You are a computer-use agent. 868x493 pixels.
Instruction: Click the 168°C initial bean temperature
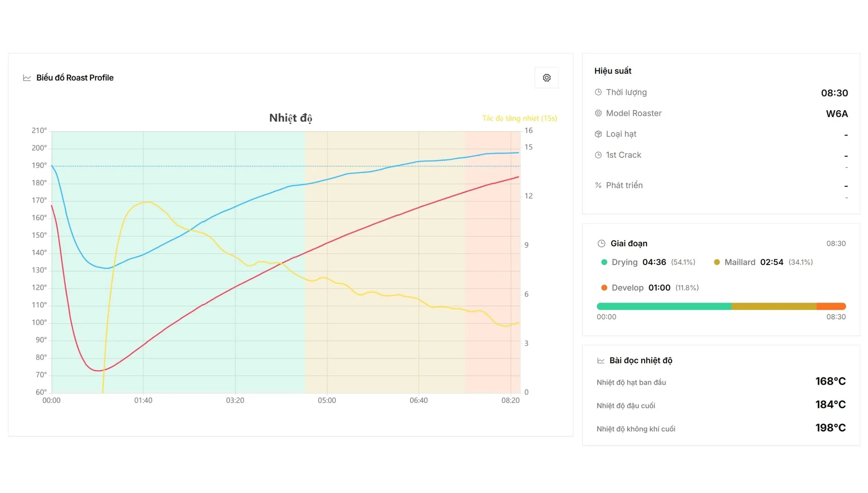pos(831,382)
